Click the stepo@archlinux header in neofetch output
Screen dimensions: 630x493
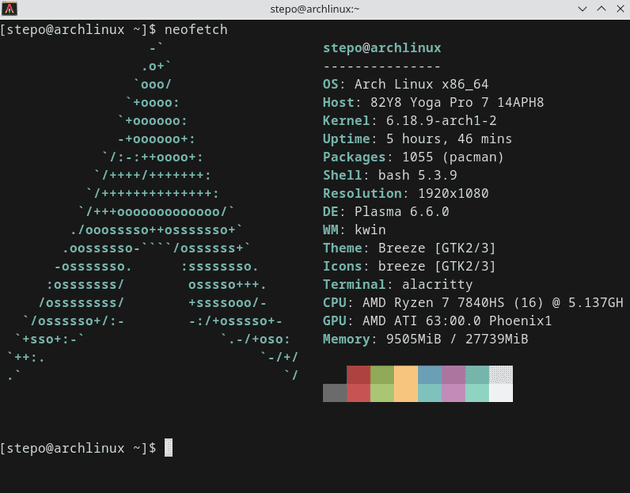coord(382,48)
